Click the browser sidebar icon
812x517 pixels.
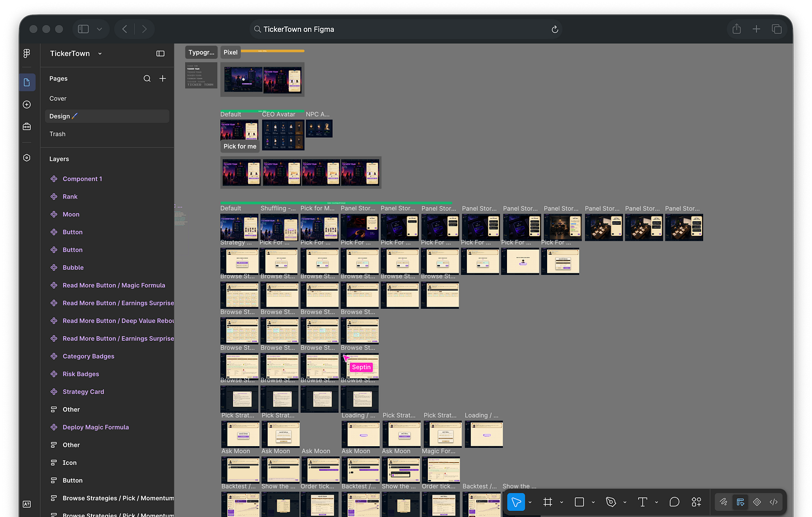84,29
